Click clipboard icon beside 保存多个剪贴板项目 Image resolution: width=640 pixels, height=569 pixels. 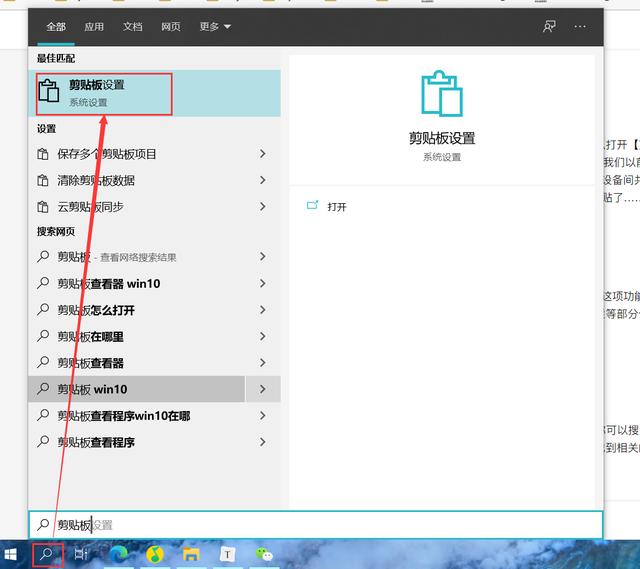point(43,154)
